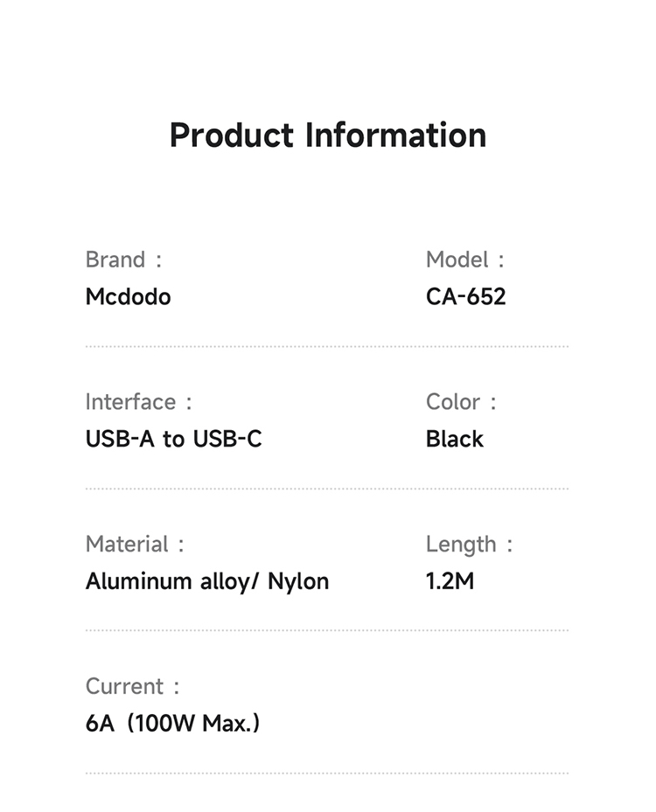Click the dotted divider below 6A current
This screenshot has width=656, height=812.
(327, 773)
